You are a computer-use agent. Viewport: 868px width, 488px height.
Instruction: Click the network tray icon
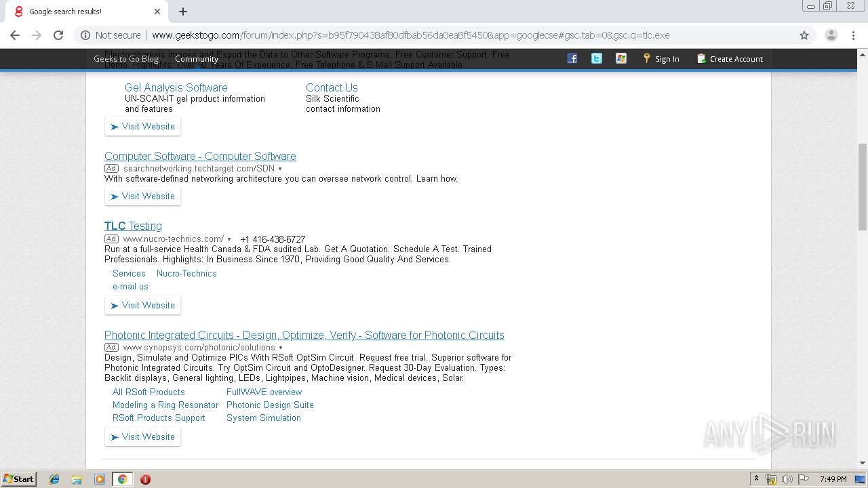[771, 479]
